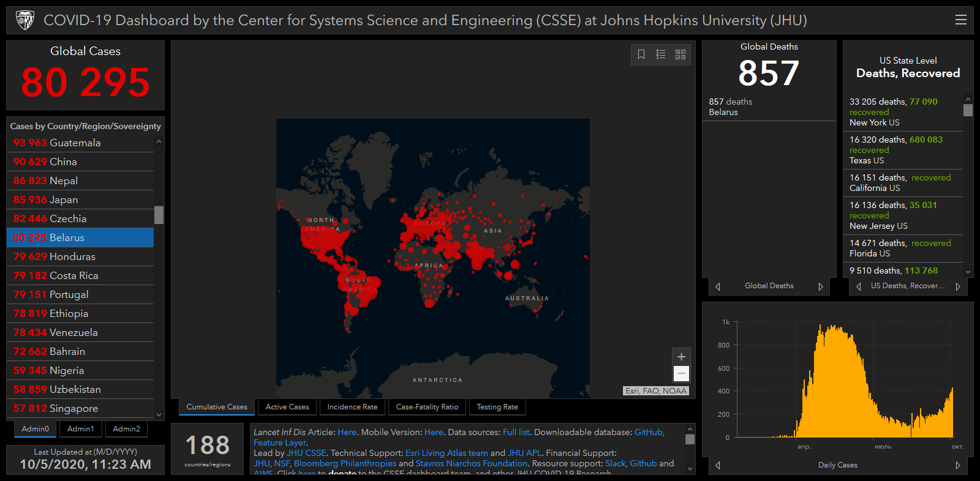This screenshot has height=481, width=980.
Task: Open the Esri Living Atlas team link
Action: tap(447, 453)
